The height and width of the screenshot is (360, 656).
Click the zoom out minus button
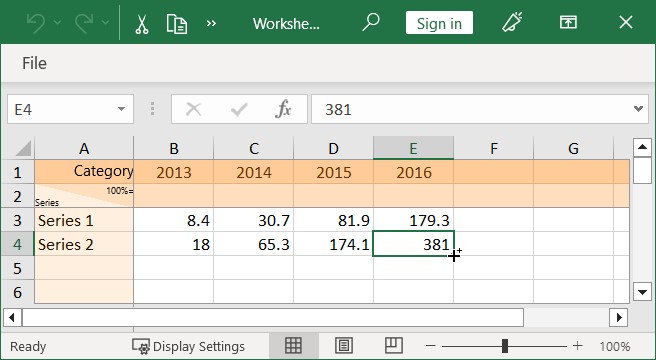[430, 346]
